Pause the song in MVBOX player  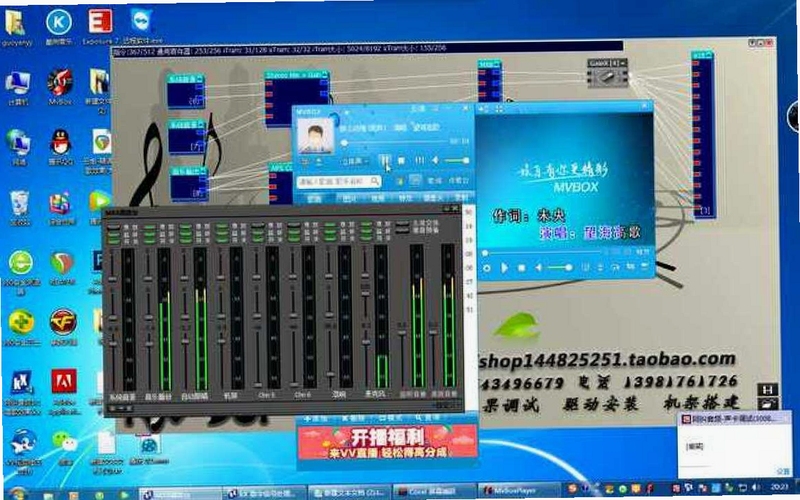tap(385, 161)
